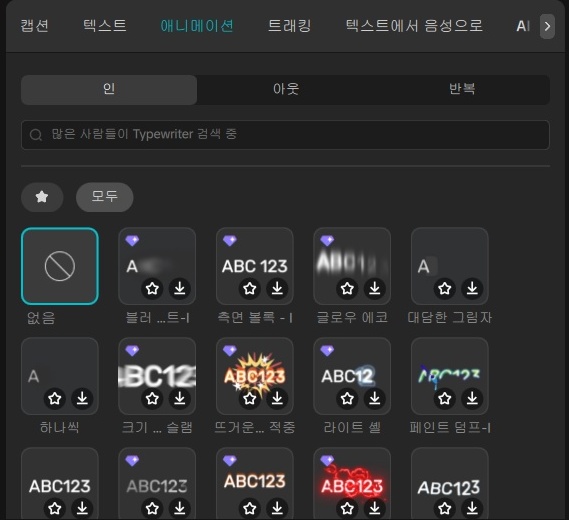Select the 인 animation mode
Viewport: 569px width, 520px height.
tap(109, 90)
